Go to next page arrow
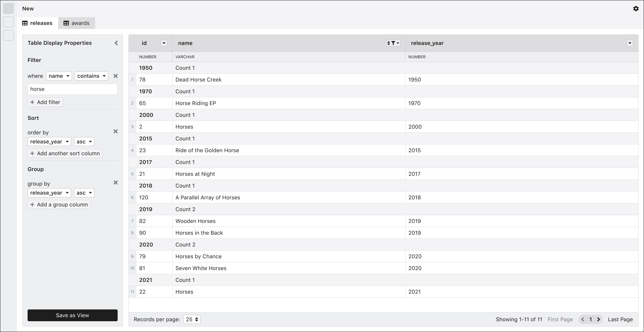The height and width of the screenshot is (332, 644). [x=598, y=319]
